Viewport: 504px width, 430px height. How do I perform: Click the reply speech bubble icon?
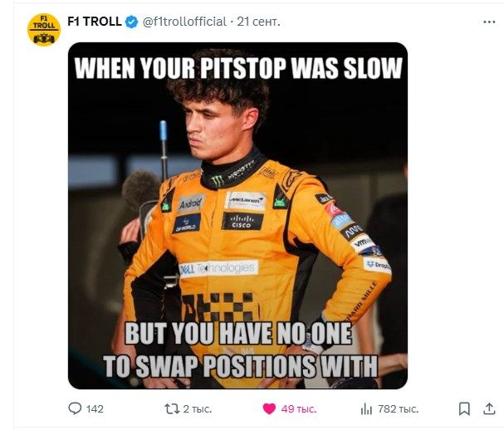[75, 408]
